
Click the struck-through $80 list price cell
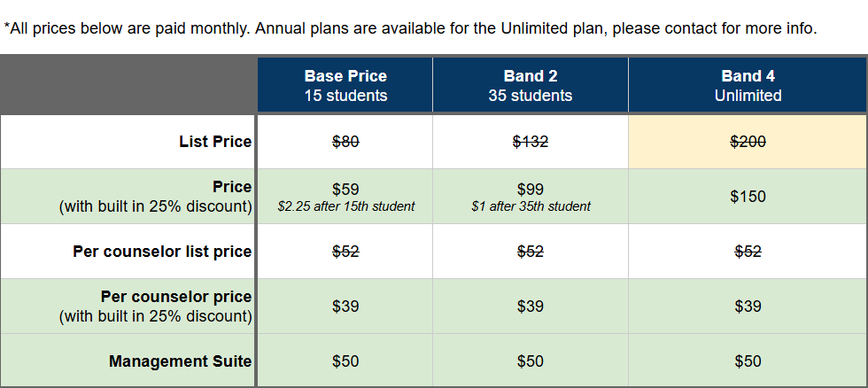(345, 142)
